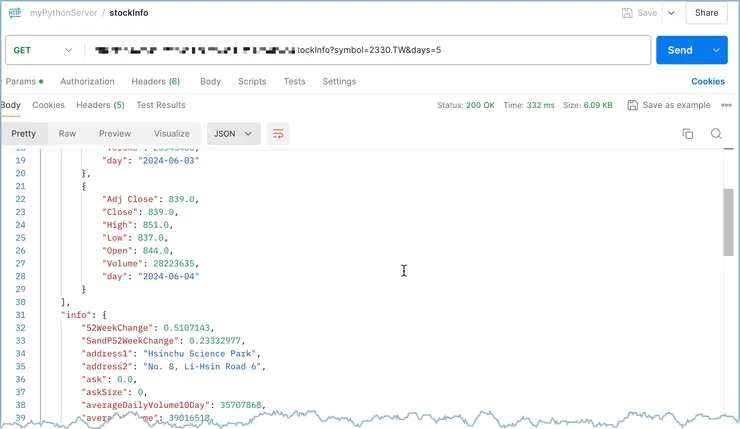
Task: Click line number 31 in the gutter
Action: tap(20, 315)
